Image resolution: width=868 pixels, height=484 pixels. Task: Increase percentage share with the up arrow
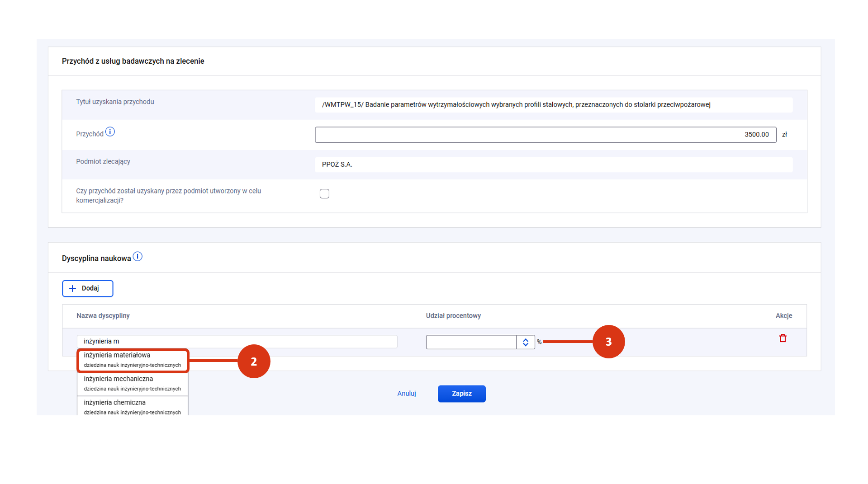pos(526,340)
